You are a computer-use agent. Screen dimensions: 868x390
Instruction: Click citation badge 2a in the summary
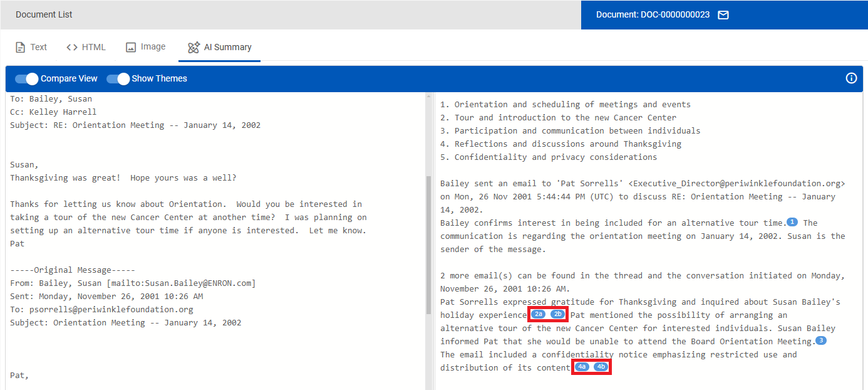click(539, 314)
